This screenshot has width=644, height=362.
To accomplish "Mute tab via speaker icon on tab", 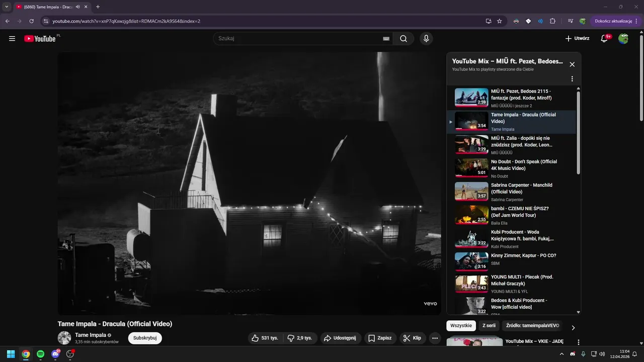I will click(x=78, y=7).
